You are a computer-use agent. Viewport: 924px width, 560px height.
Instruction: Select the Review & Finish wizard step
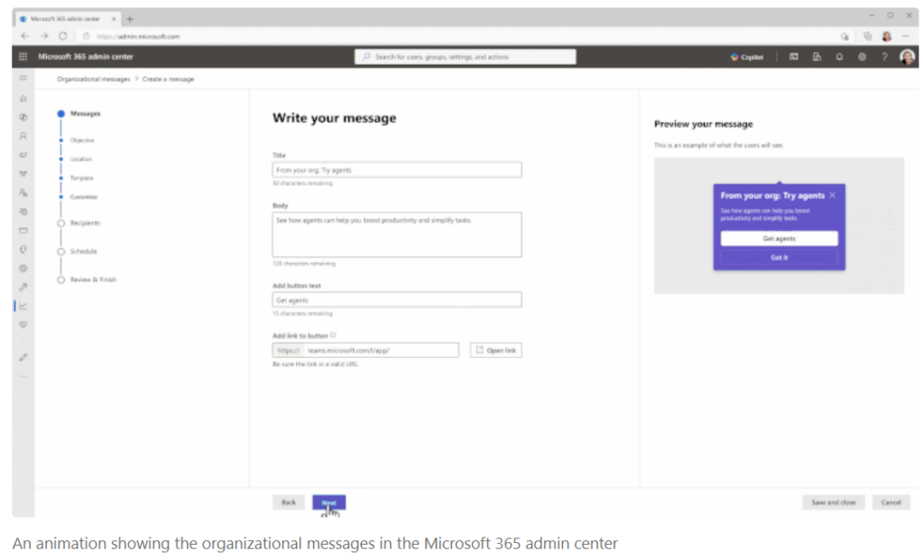(x=87, y=280)
